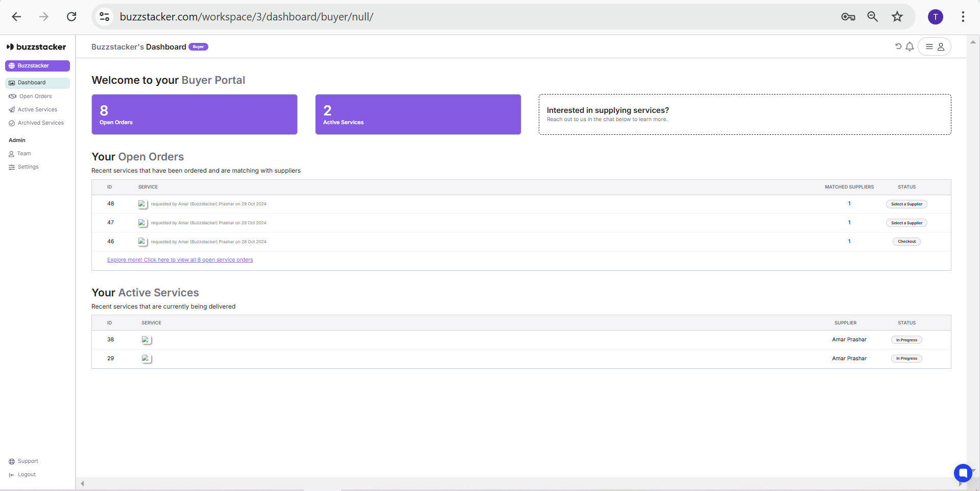Open notifications bell icon
Viewport: 980px width, 491px height.
pos(910,46)
